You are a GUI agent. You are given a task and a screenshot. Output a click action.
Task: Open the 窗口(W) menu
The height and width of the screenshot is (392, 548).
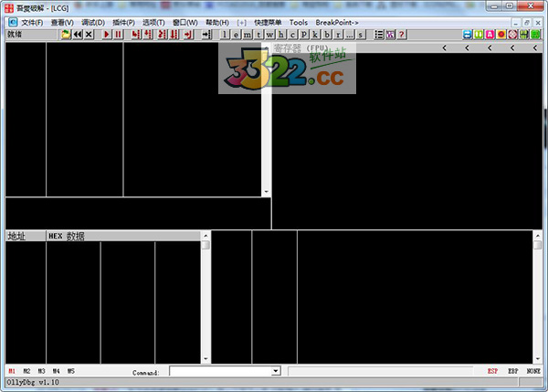[184, 23]
